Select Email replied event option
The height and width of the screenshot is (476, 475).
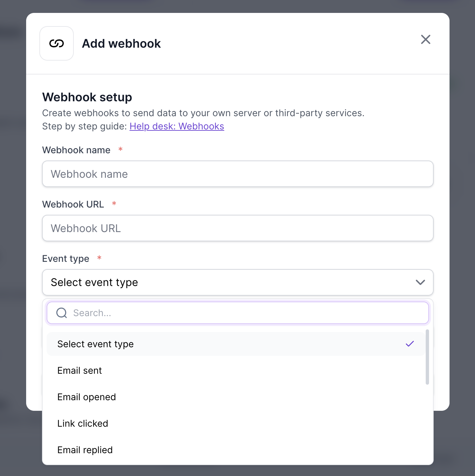coord(85,450)
